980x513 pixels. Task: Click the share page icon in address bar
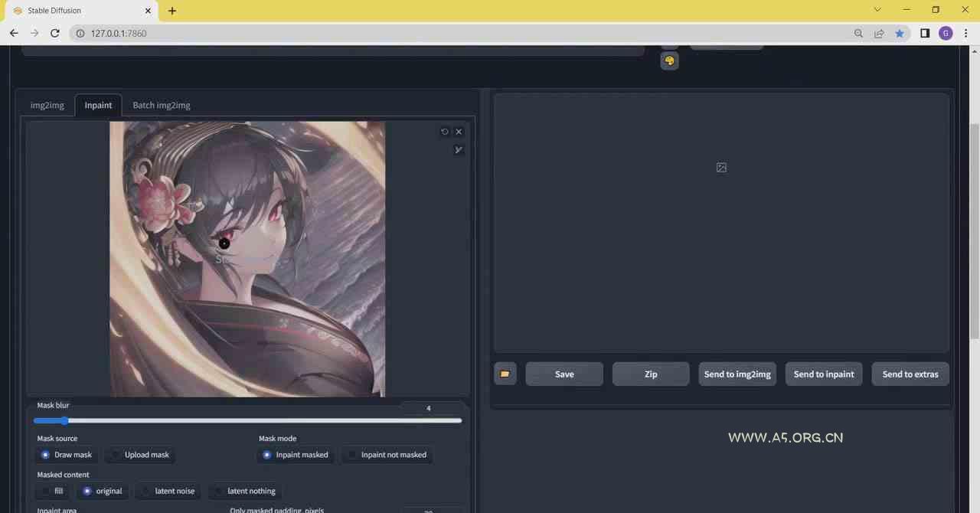click(879, 34)
